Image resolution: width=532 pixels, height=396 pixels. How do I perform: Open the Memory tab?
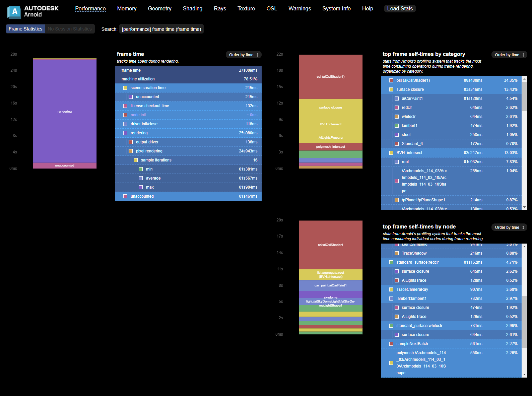(127, 9)
